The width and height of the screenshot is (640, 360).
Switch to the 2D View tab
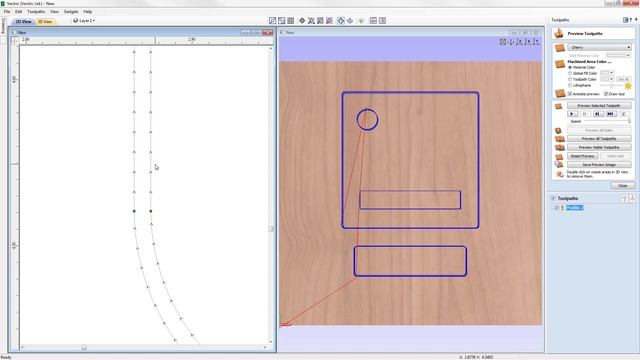tap(23, 21)
